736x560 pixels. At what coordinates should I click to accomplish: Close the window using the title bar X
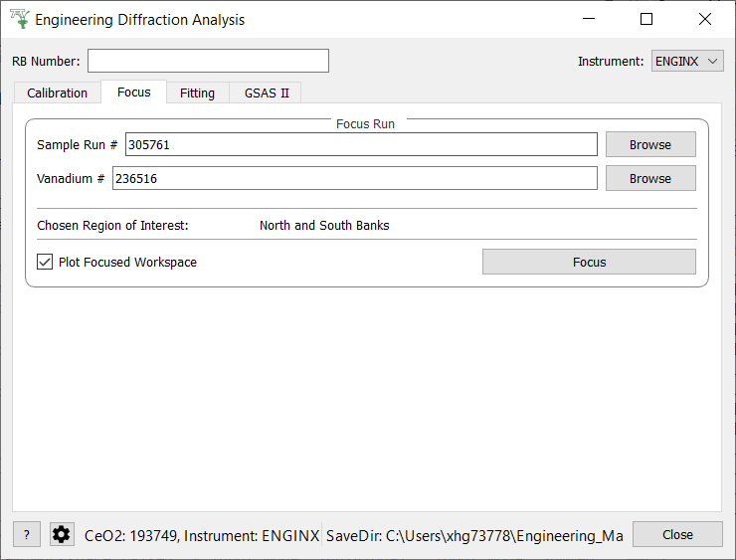pyautogui.click(x=705, y=19)
